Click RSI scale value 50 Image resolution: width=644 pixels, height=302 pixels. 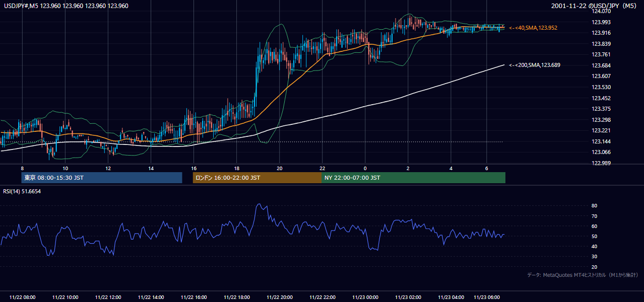pyautogui.click(x=595, y=236)
